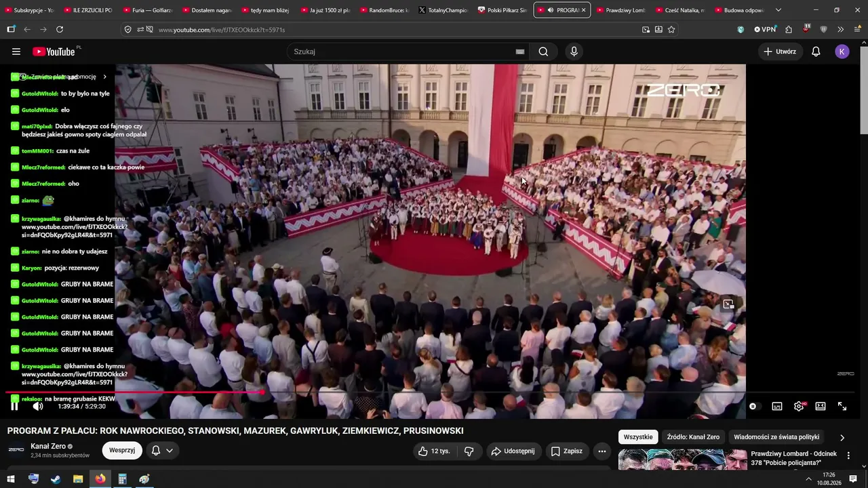
Task: Reload the current page
Action: (60, 30)
